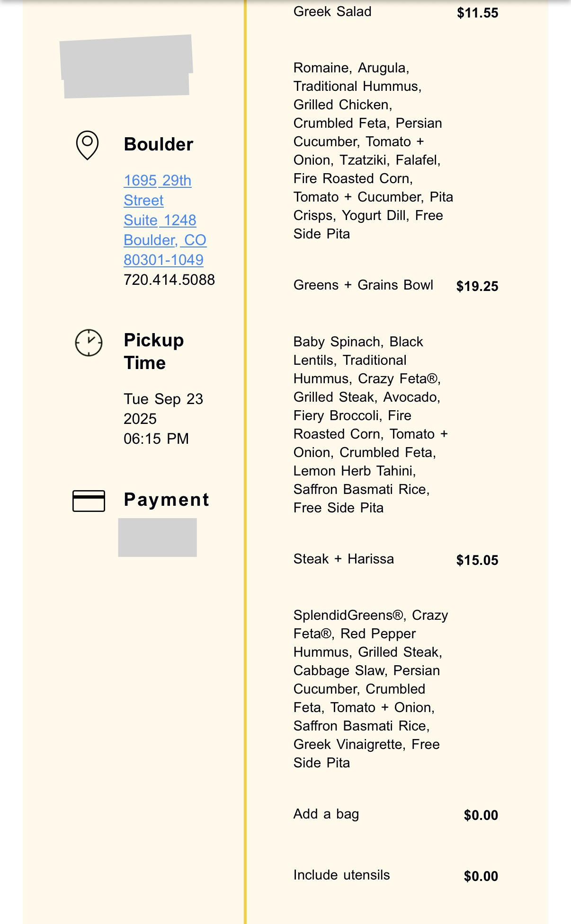Image resolution: width=571 pixels, height=924 pixels.
Task: Click the Suite 1248 link line
Action: 160,220
